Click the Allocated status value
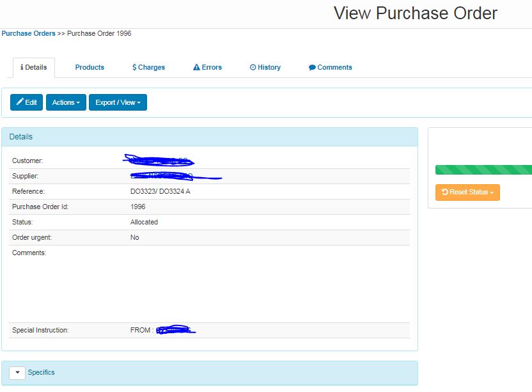This screenshot has height=392, width=532. (144, 222)
